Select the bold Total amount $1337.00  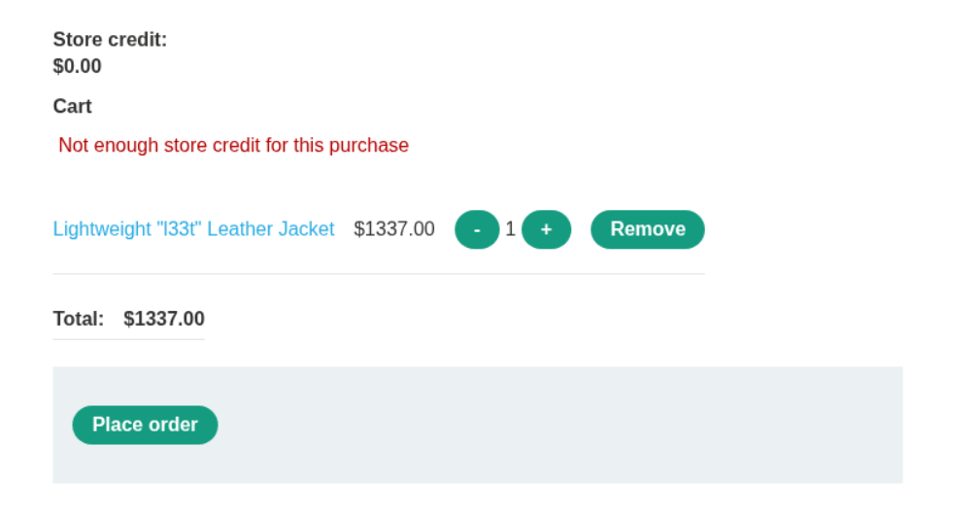(163, 319)
